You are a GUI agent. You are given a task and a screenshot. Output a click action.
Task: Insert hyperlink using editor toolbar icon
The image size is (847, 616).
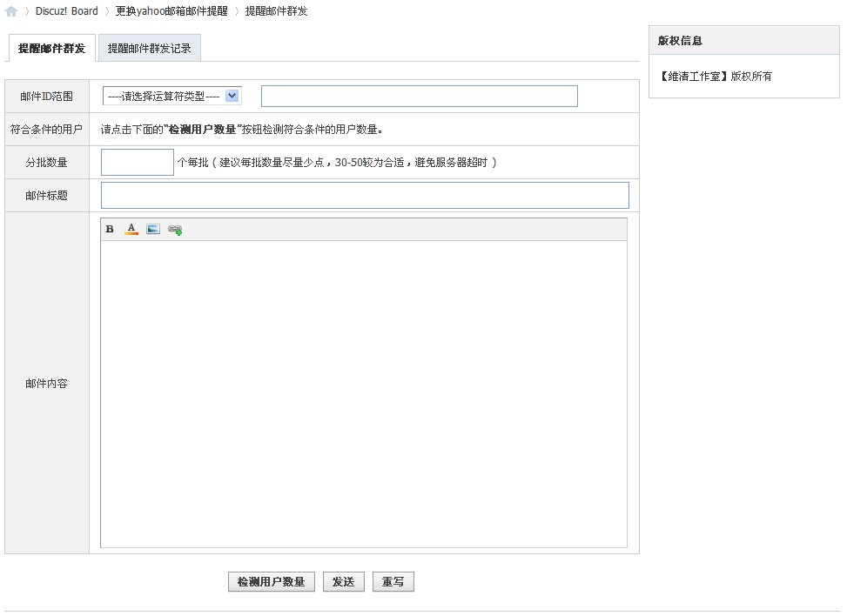pos(175,230)
